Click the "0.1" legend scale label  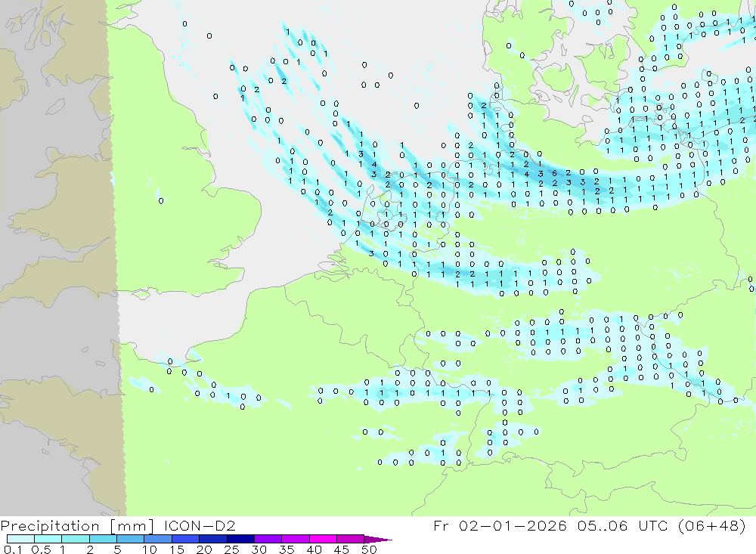(x=13, y=549)
